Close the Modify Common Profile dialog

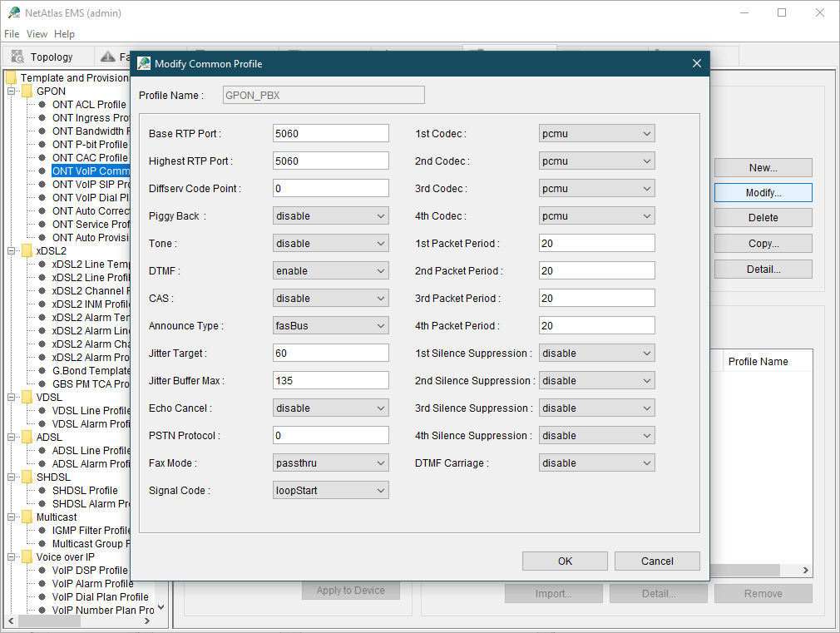pyautogui.click(x=696, y=64)
